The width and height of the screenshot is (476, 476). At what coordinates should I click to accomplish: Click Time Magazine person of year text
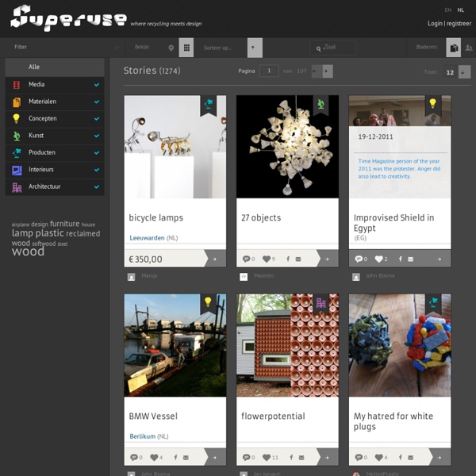(399, 169)
